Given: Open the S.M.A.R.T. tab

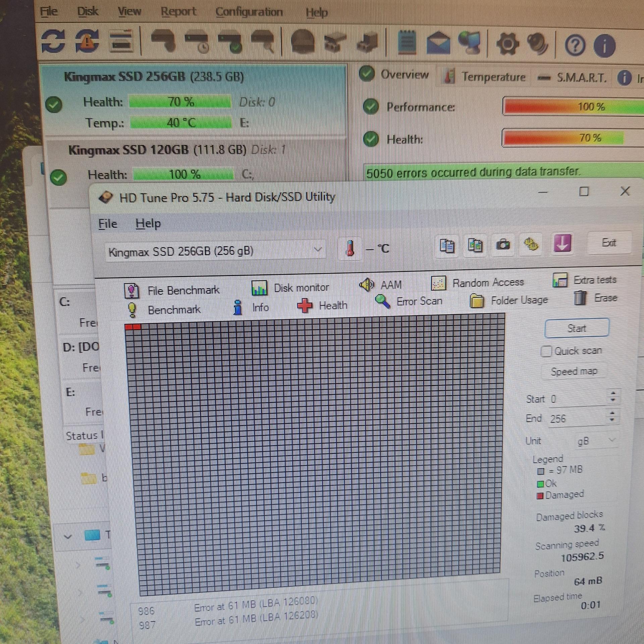Looking at the screenshot, I should pos(572,78).
